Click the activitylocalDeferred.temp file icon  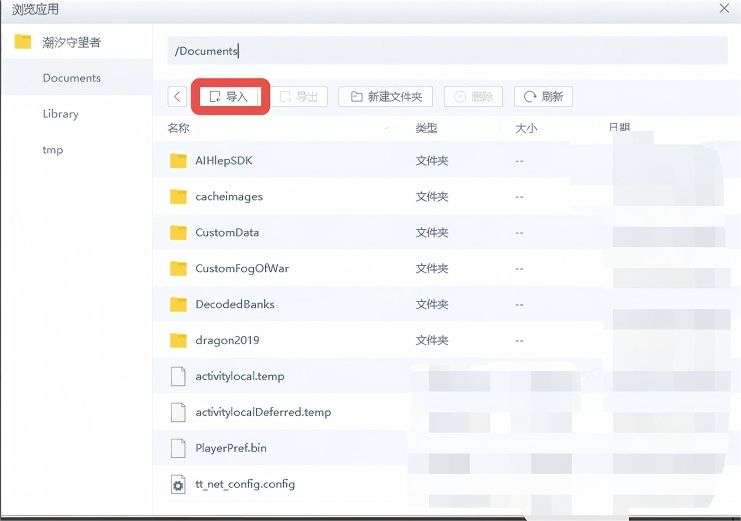(x=178, y=412)
